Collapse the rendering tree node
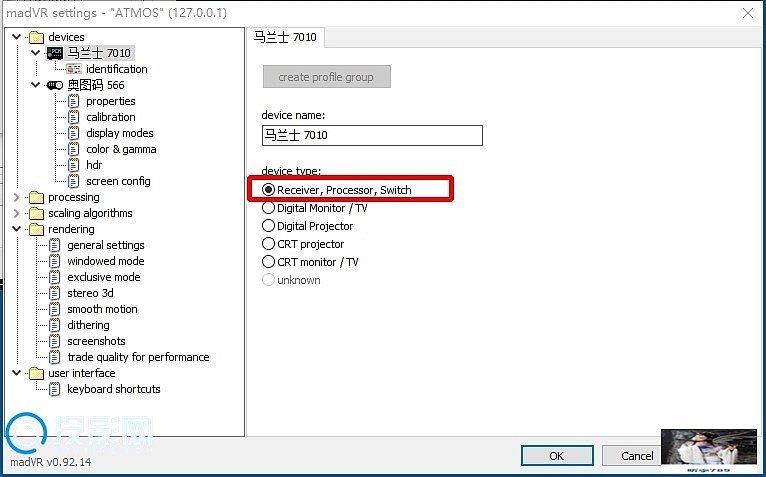This screenshot has width=766, height=477. pyautogui.click(x=17, y=229)
